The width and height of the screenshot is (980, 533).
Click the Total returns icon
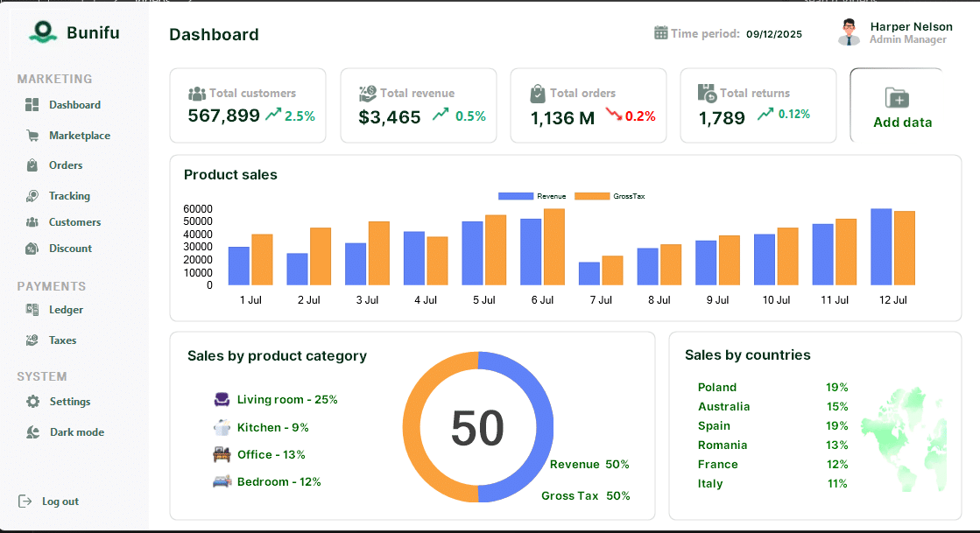coord(707,93)
